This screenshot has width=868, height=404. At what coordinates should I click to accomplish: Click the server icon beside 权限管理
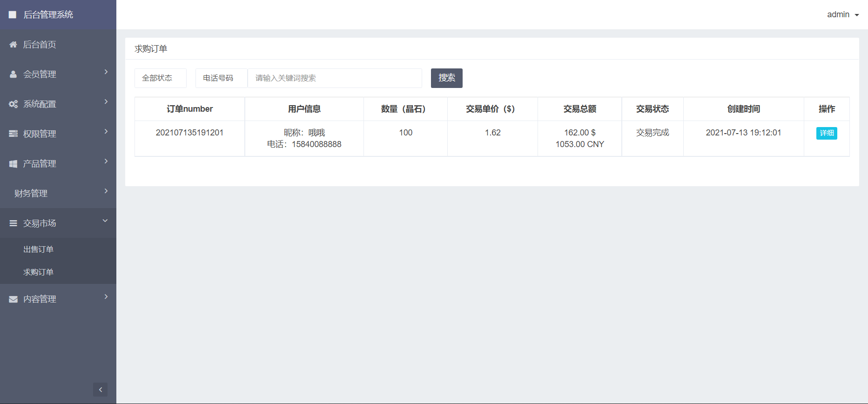13,134
